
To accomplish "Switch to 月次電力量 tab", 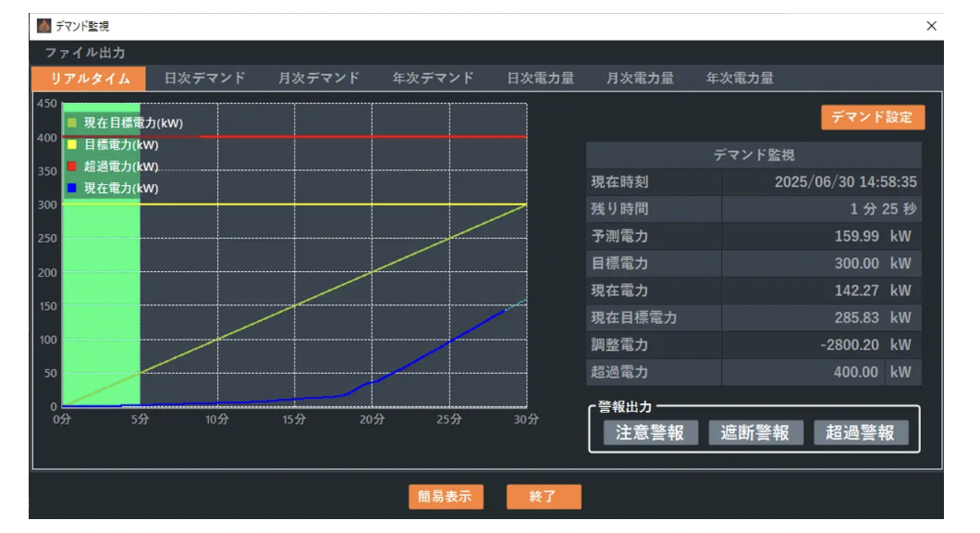I will click(640, 79).
